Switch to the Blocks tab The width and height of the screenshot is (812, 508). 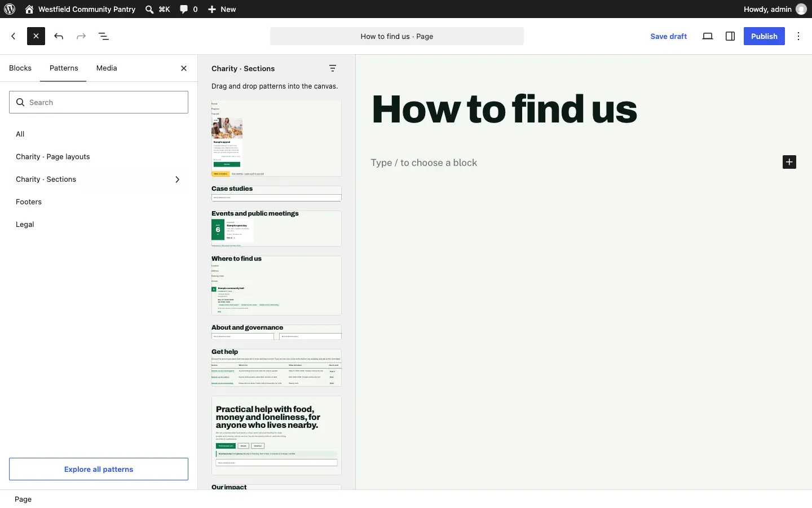point(20,68)
